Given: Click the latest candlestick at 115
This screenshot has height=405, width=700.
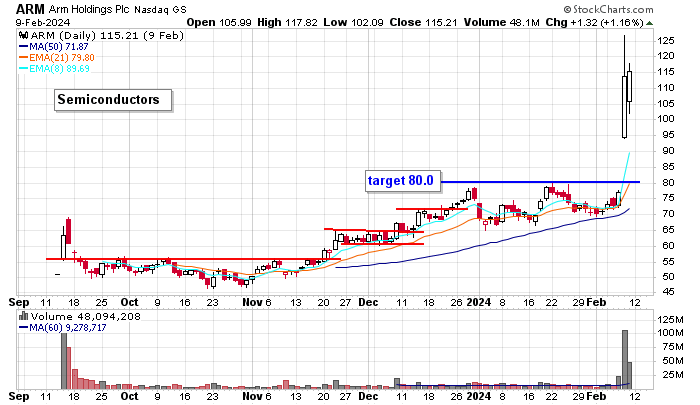Looking at the screenshot, I should click(x=629, y=86).
